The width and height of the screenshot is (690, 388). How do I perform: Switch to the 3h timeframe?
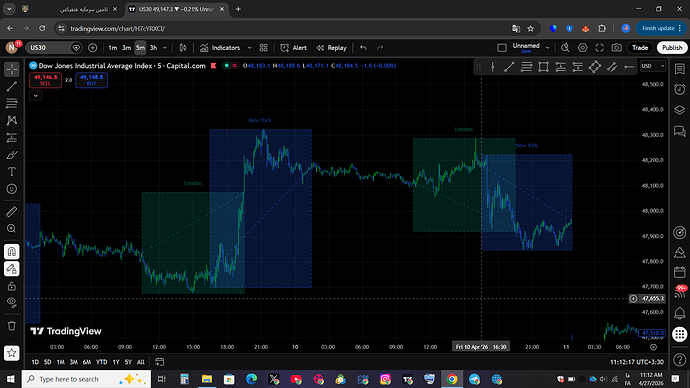coord(154,48)
